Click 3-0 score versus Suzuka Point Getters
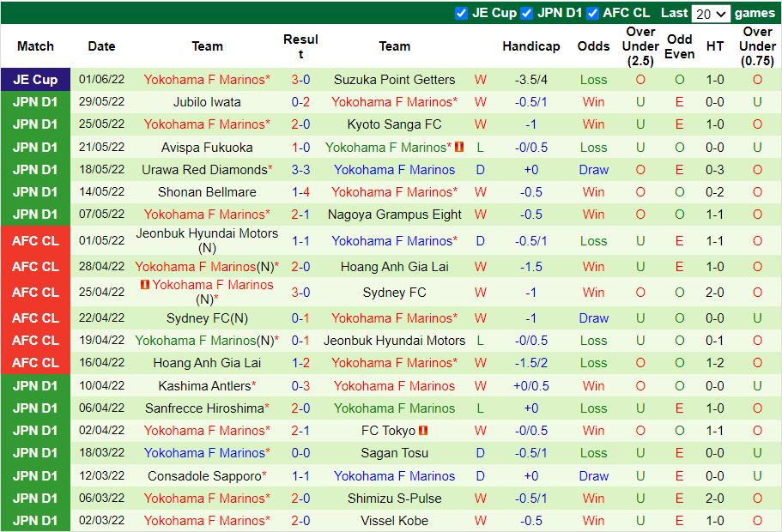The width and height of the screenshot is (782, 532). point(300,79)
